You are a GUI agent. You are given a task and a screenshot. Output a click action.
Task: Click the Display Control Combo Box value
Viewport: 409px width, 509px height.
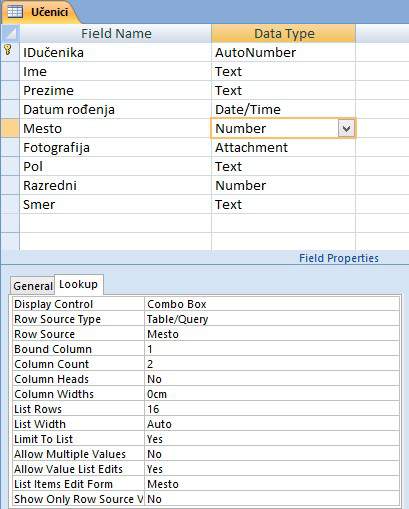coord(272,304)
